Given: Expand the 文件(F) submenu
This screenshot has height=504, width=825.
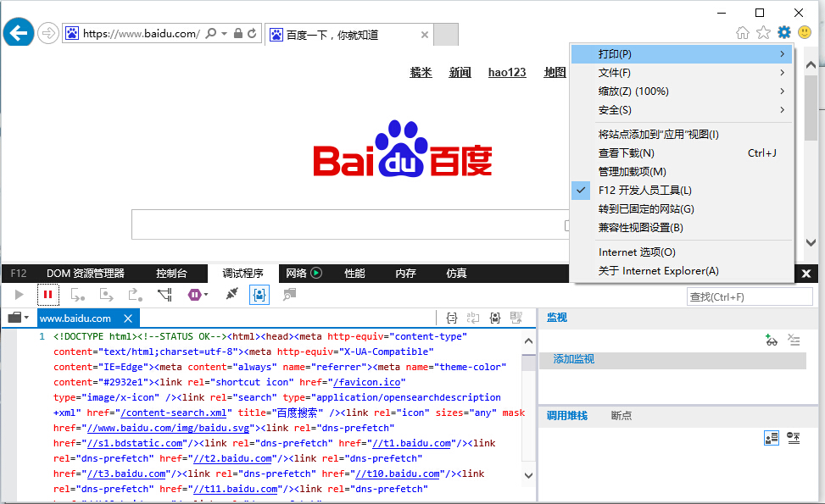Looking at the screenshot, I should [682, 73].
